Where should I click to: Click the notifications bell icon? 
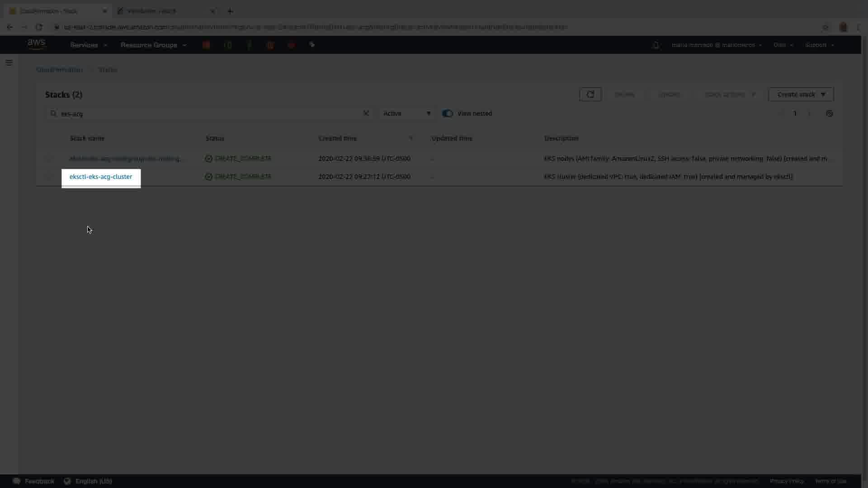pos(656,45)
